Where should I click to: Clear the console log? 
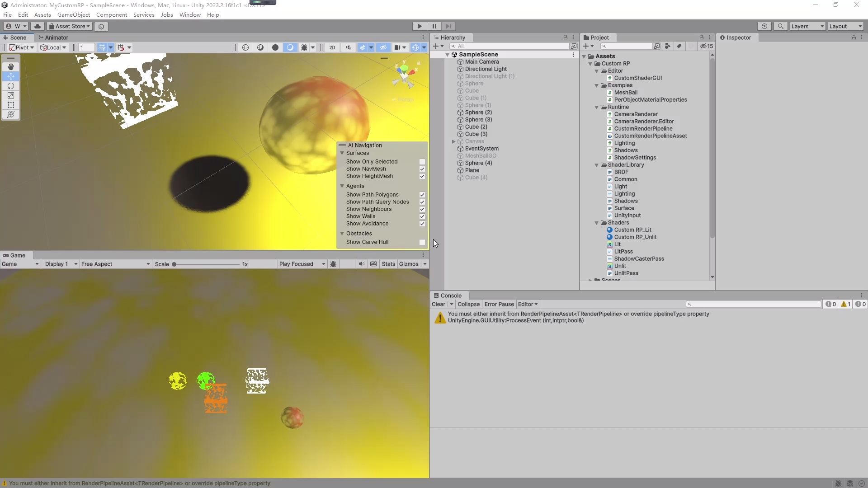coord(438,304)
